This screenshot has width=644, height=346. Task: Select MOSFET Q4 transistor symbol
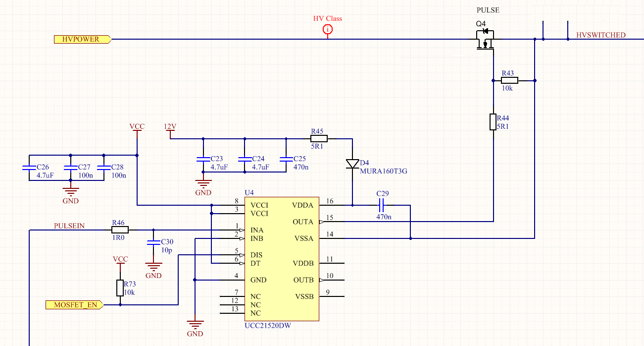tap(486, 39)
